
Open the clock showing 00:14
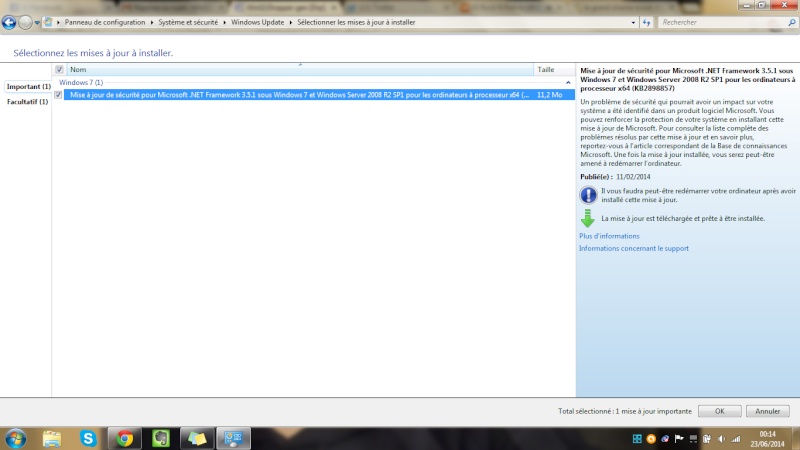(767, 439)
